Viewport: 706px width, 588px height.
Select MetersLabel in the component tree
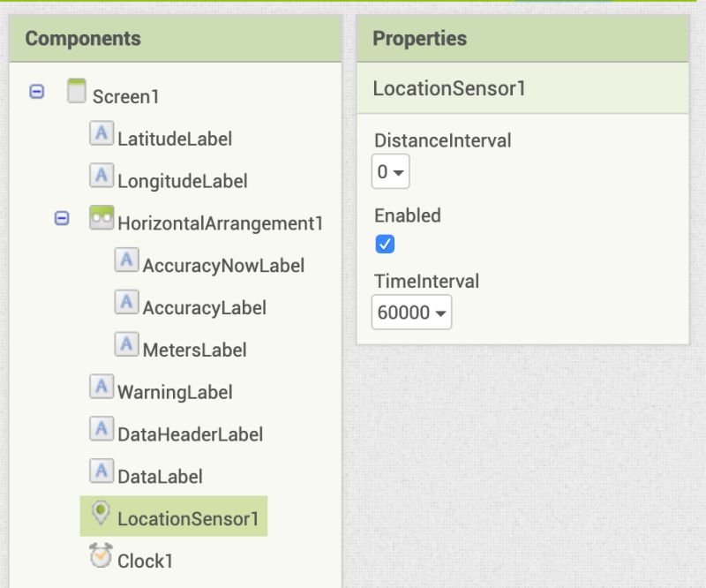point(194,350)
